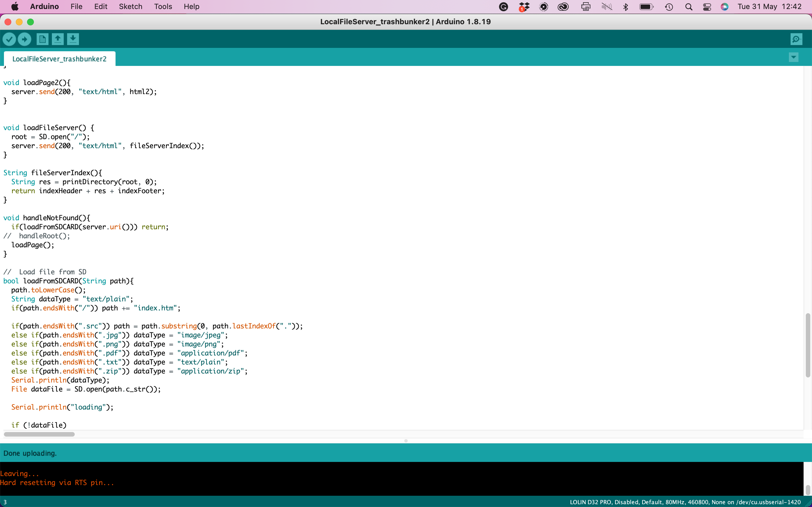The image size is (812, 507).
Task: Open the Apple menu
Action: pos(15,7)
